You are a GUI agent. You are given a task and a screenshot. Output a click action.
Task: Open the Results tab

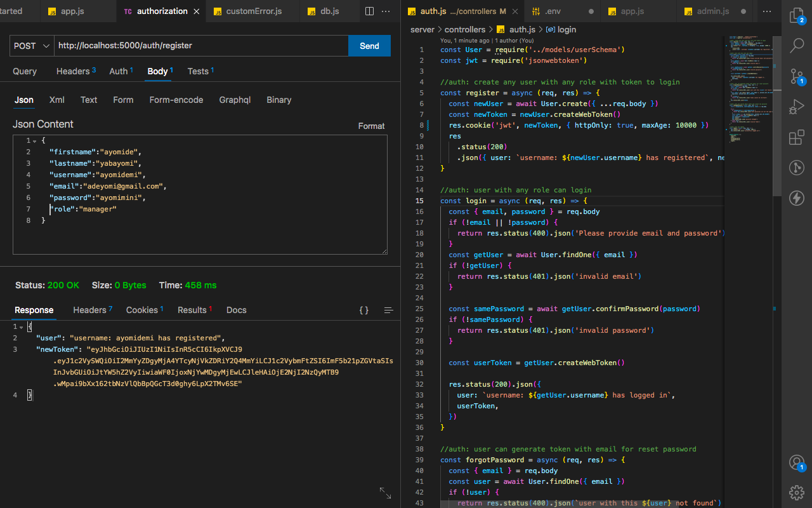pyautogui.click(x=195, y=310)
